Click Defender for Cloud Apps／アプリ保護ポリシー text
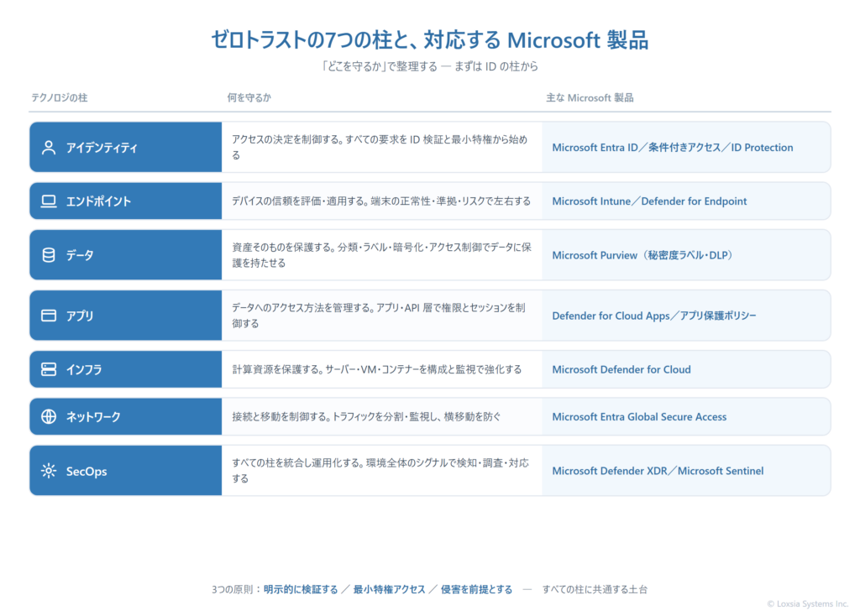 click(654, 316)
